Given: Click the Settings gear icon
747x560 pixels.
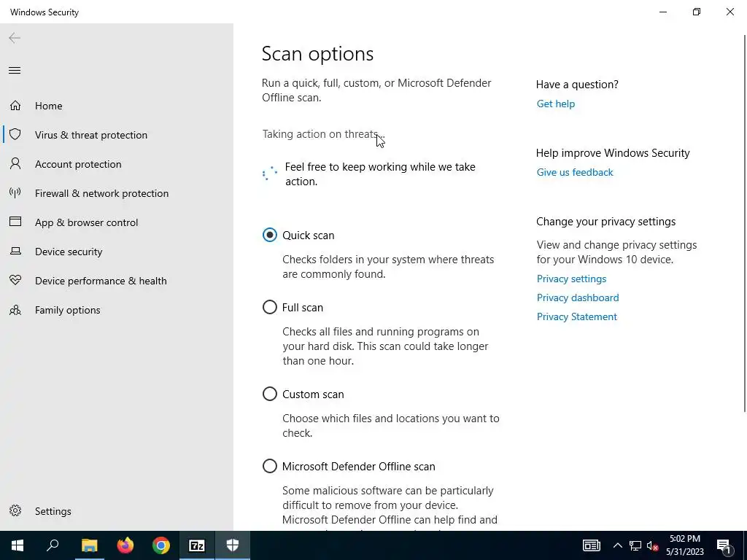Looking at the screenshot, I should (x=15, y=510).
